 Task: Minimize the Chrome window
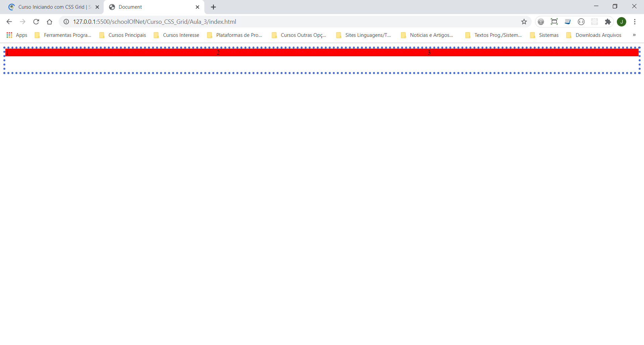pyautogui.click(x=596, y=6)
